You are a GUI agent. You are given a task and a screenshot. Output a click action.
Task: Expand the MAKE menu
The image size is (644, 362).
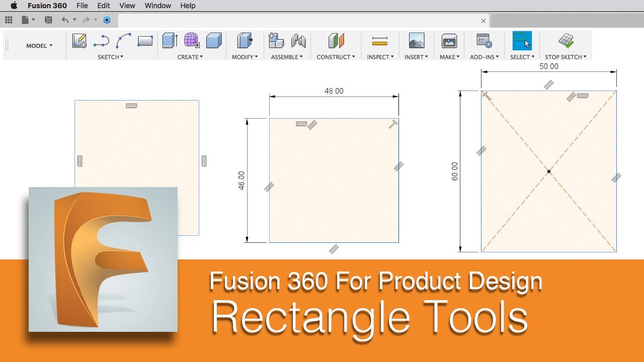tap(450, 57)
